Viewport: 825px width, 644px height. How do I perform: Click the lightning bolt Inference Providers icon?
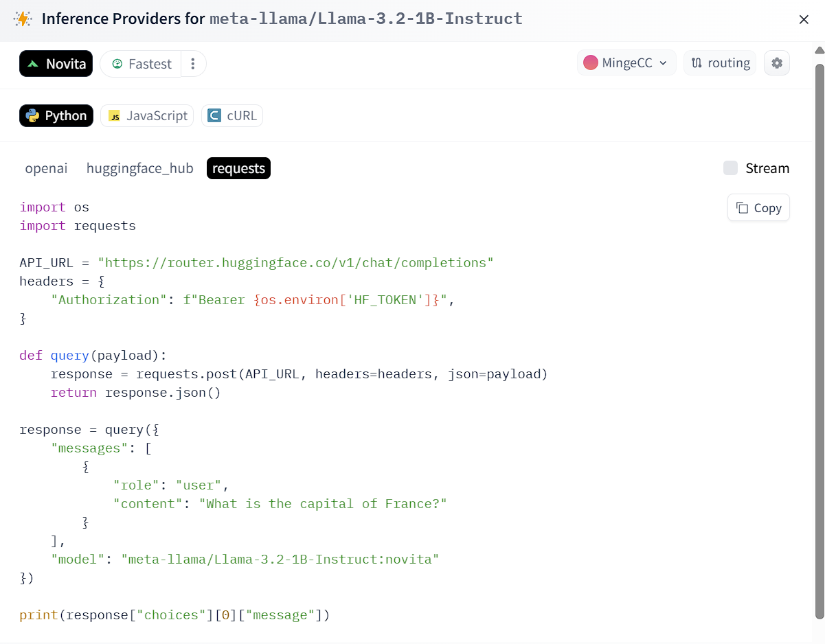[23, 19]
